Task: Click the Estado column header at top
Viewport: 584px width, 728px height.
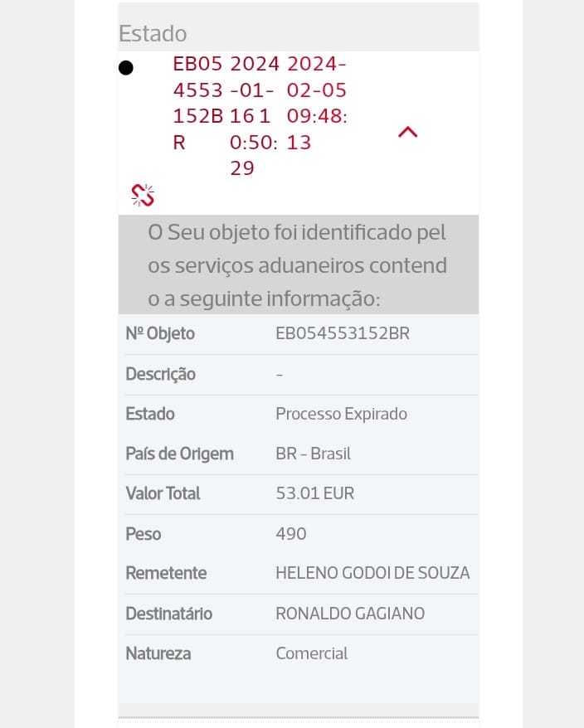Action: (x=153, y=34)
